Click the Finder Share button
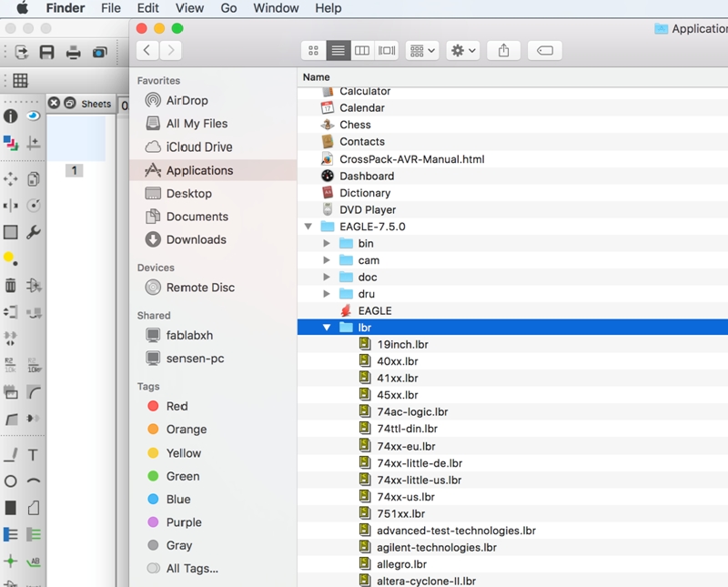728x587 pixels. coord(504,50)
